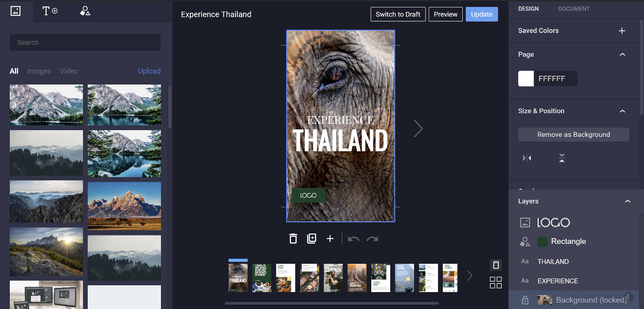Viewport: 644px width, 309px height.
Task: Filter media by Video tab
Action: click(x=69, y=71)
